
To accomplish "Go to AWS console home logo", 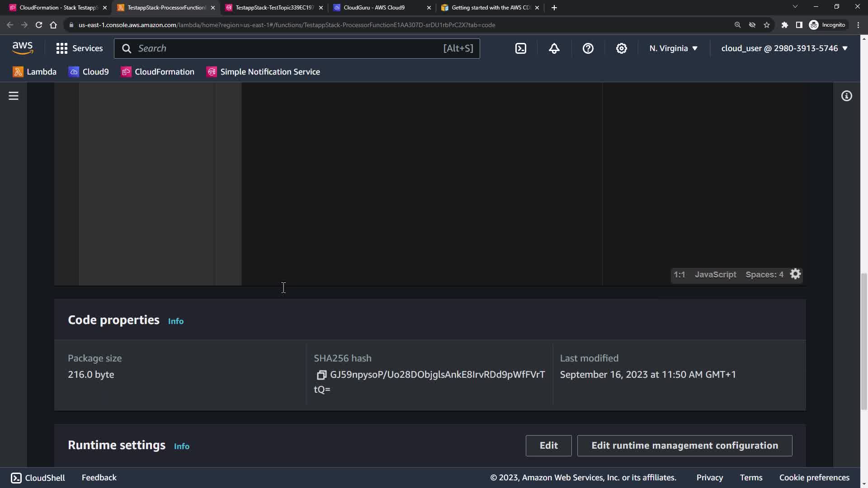I will [23, 48].
